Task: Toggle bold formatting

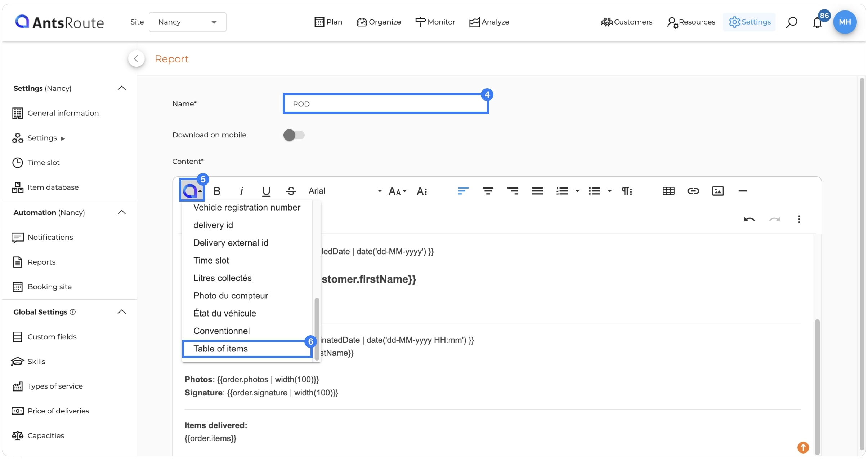Action: [x=216, y=191]
